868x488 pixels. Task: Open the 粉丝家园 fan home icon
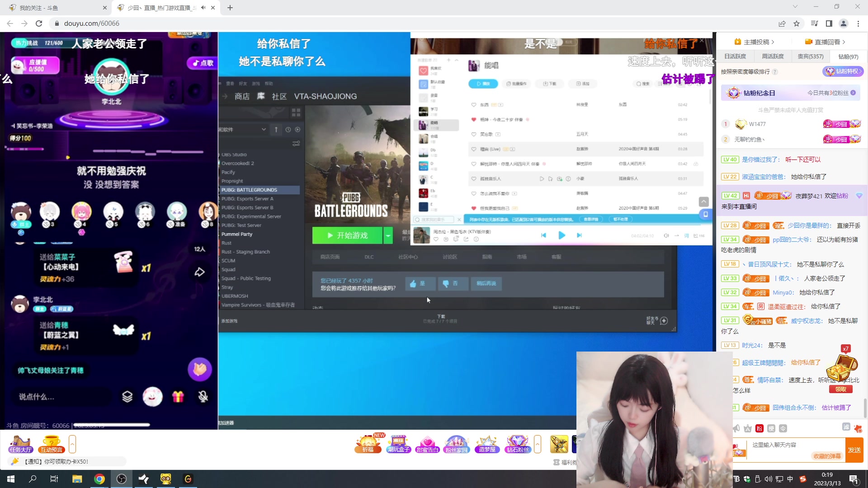pyautogui.click(x=457, y=444)
